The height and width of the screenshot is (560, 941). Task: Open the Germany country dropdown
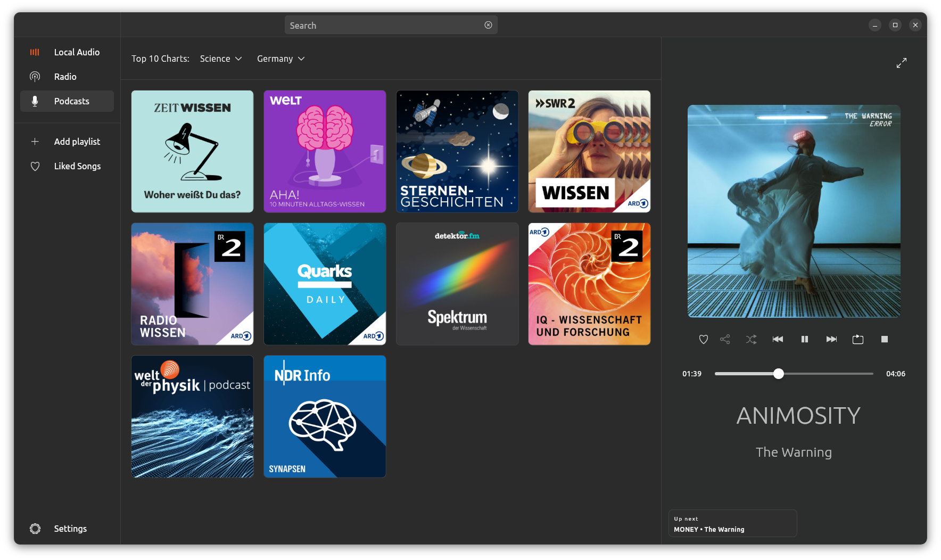281,59
